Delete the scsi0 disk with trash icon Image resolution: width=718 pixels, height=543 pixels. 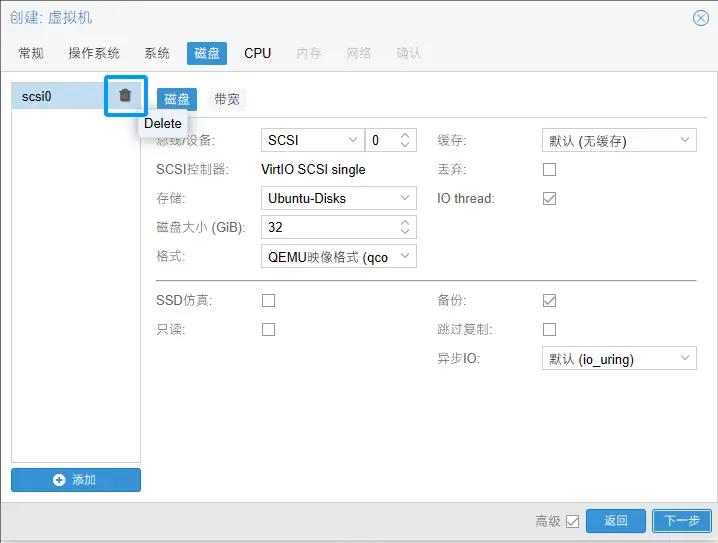point(125,95)
